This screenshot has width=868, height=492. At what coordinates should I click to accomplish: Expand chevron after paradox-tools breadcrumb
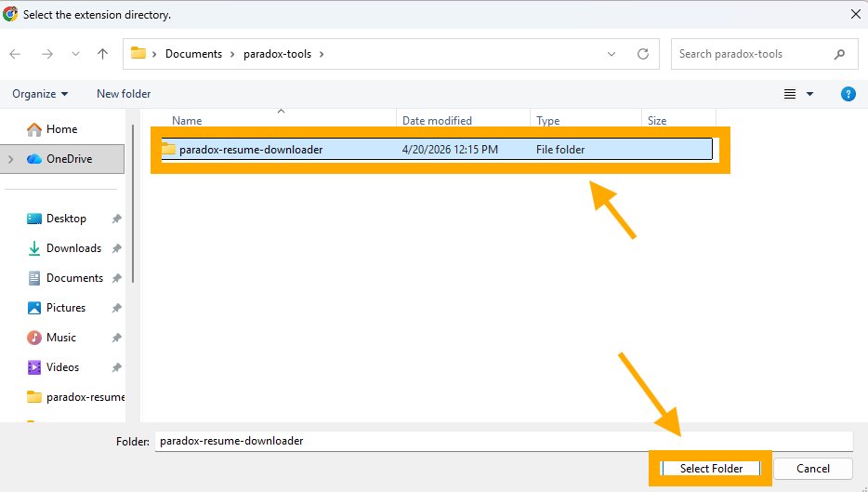[322, 54]
